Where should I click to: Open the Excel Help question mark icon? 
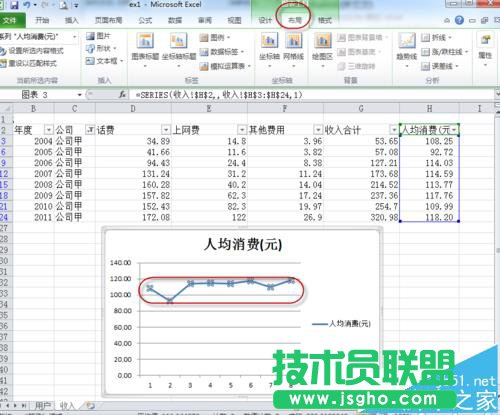[x=459, y=20]
